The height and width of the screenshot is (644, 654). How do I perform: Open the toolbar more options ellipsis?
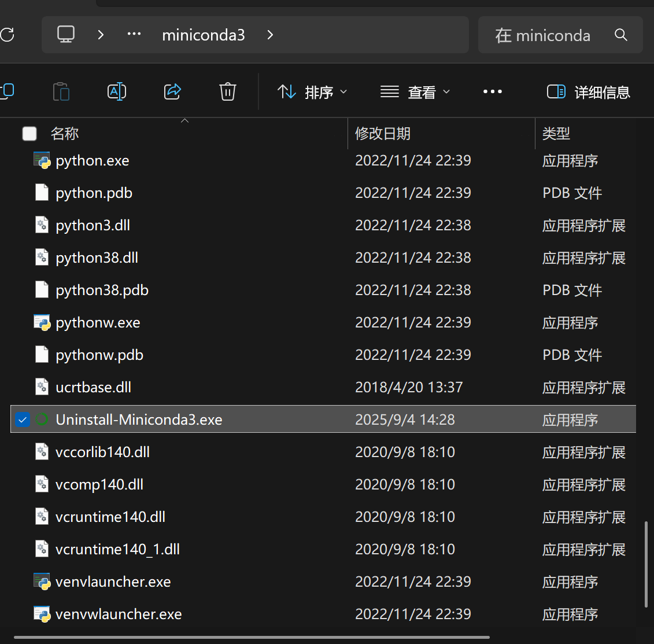coord(493,91)
